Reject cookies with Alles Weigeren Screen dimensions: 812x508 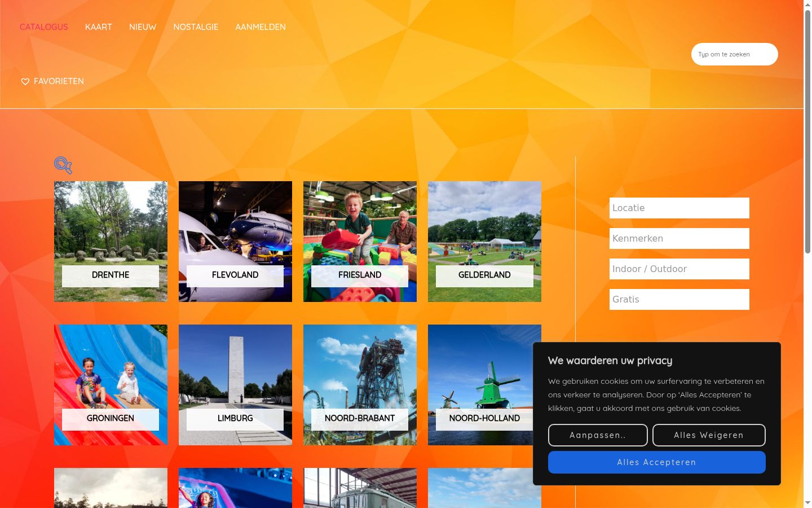(709, 435)
